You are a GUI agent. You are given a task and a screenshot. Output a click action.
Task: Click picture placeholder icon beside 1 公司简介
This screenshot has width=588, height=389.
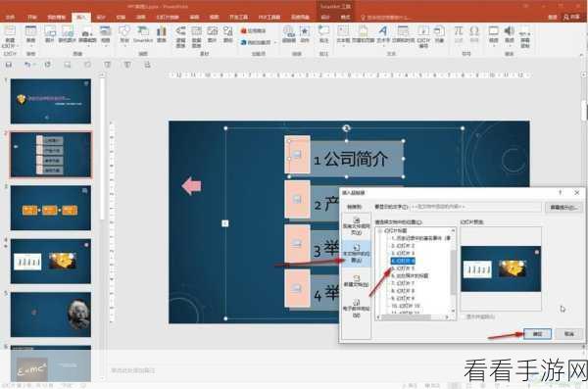297,155
